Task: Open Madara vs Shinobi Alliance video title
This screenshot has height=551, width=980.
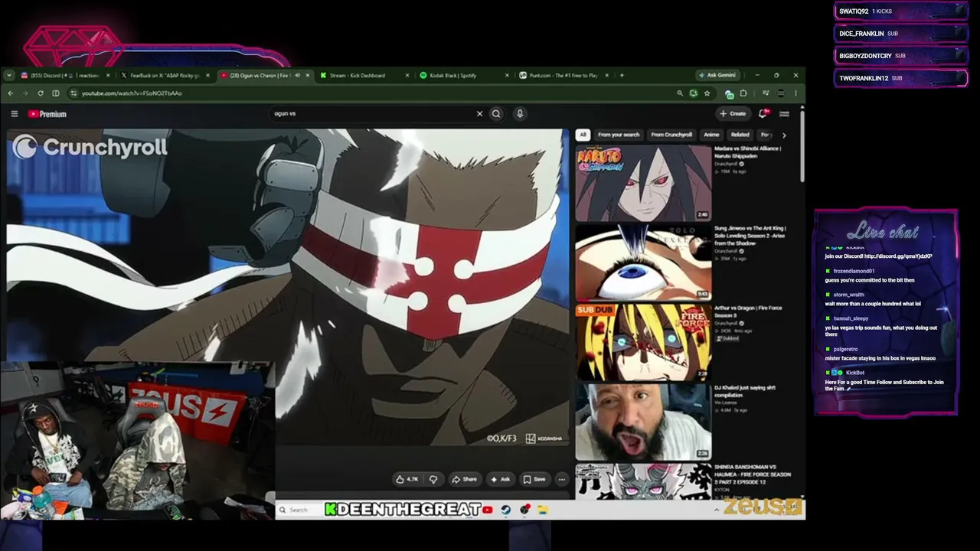Action: pos(748,152)
